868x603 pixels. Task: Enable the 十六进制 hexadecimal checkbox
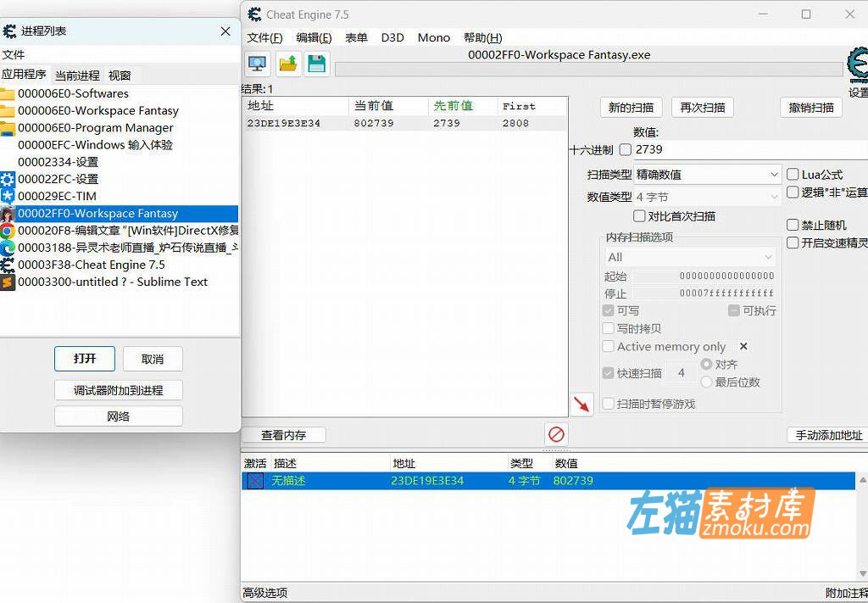pyautogui.click(x=626, y=149)
